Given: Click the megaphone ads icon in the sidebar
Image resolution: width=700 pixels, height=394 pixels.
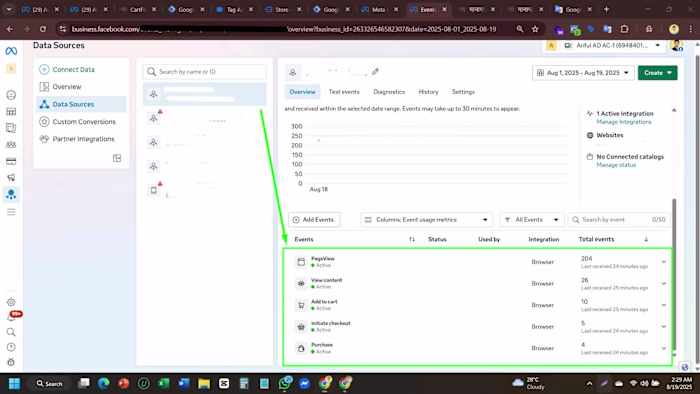Looking at the screenshot, I should (x=11, y=178).
